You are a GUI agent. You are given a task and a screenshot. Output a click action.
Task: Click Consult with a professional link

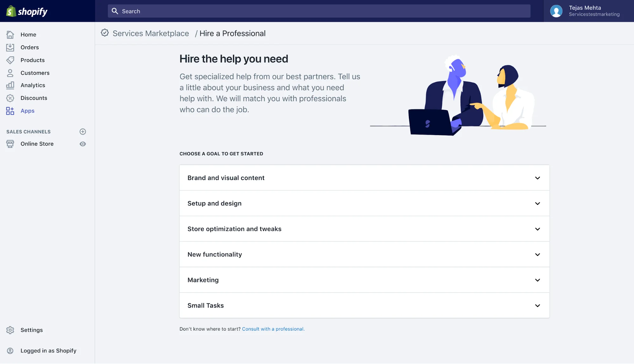(x=273, y=329)
